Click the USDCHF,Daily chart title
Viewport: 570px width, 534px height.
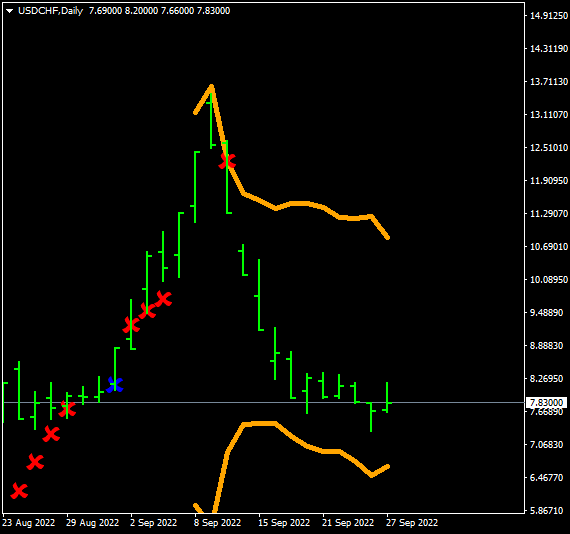[51, 11]
